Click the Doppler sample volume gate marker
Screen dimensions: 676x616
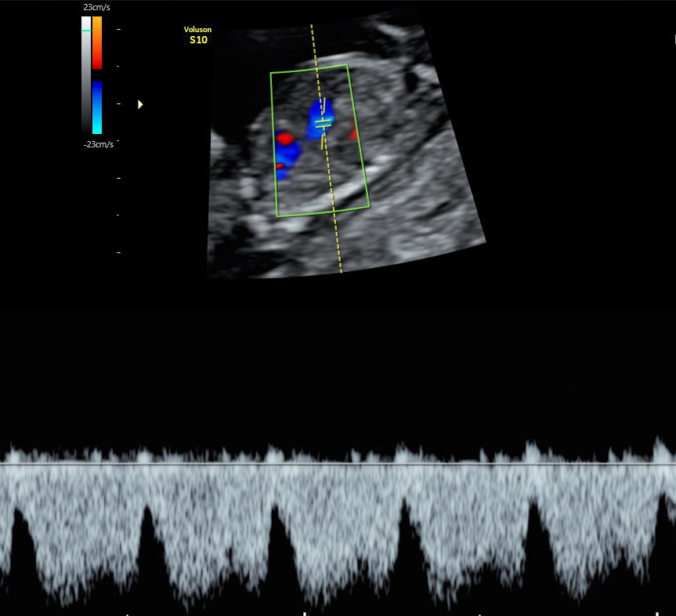[323, 123]
